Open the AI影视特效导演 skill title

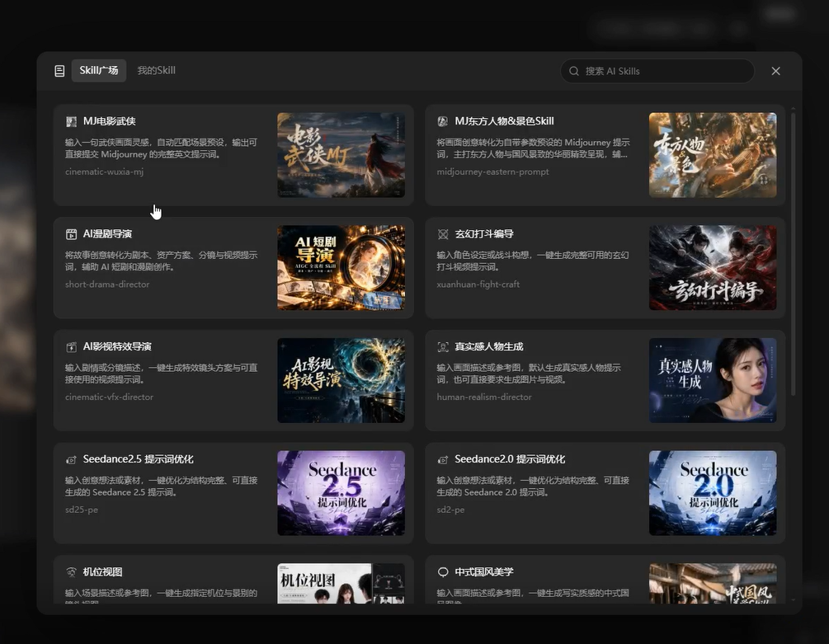click(x=117, y=346)
